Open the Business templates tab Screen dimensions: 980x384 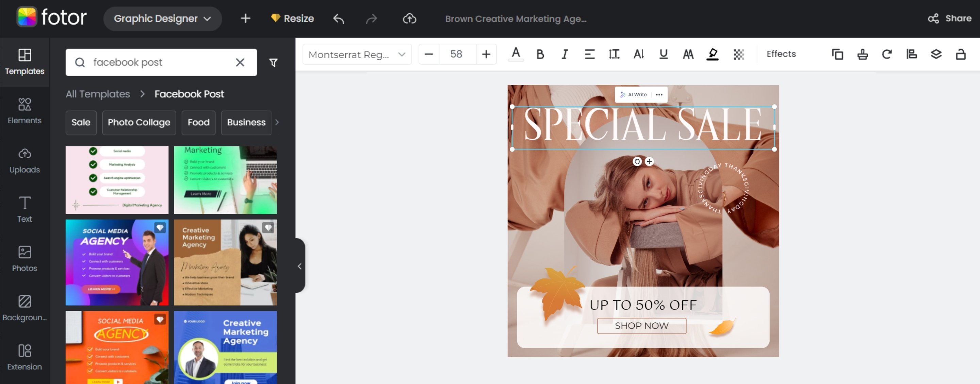pyautogui.click(x=246, y=123)
